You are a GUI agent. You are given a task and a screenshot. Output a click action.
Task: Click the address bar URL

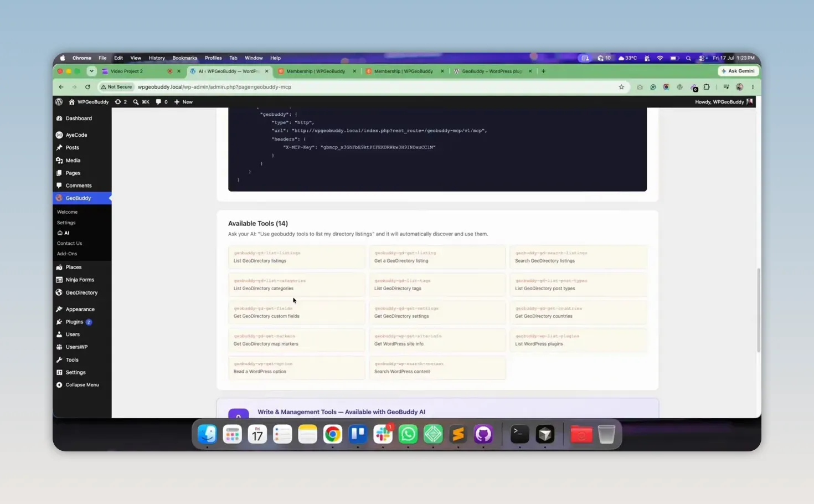tap(214, 87)
